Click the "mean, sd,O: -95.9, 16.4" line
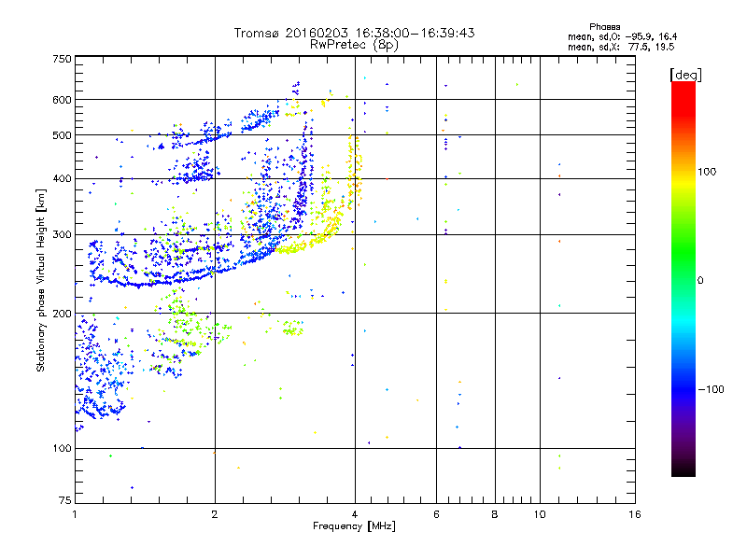This screenshot has height=560, width=747. [x=622, y=36]
